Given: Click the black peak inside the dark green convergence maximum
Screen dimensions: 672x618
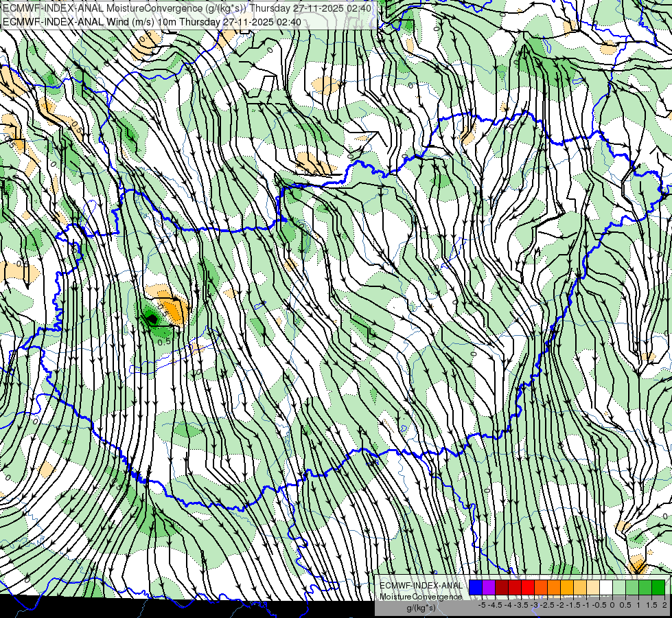Looking at the screenshot, I should coord(152,318).
